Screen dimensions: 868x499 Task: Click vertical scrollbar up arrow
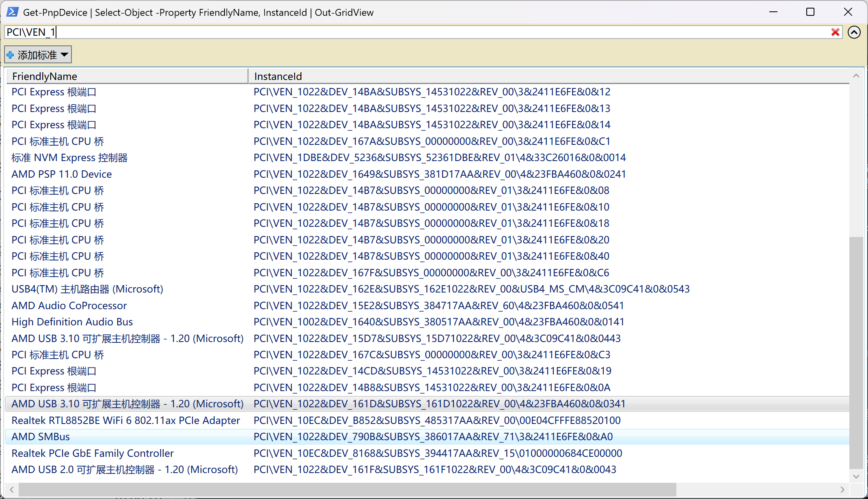pos(856,76)
